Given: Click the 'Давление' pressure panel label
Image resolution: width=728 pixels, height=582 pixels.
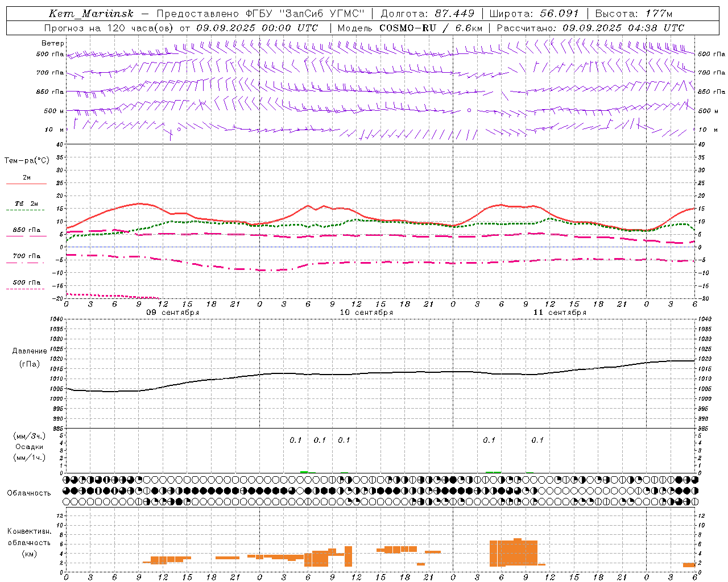Looking at the screenshot, I should coord(30,351).
